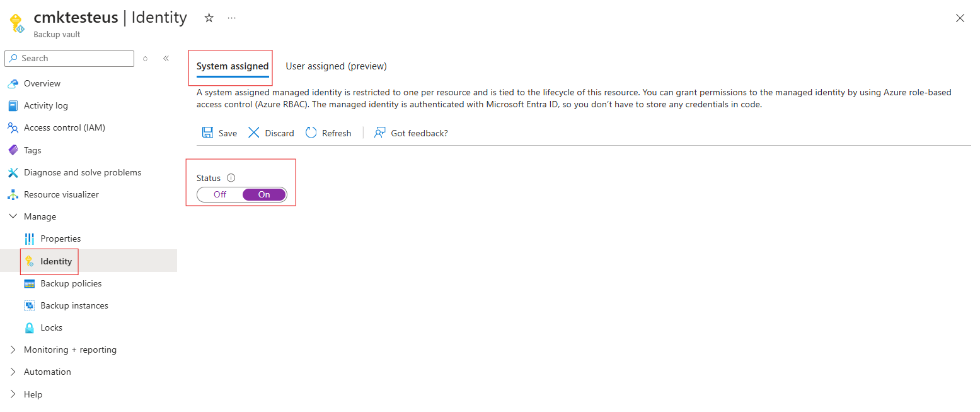
Task: Click the Properties bars icon
Action: coord(29,238)
